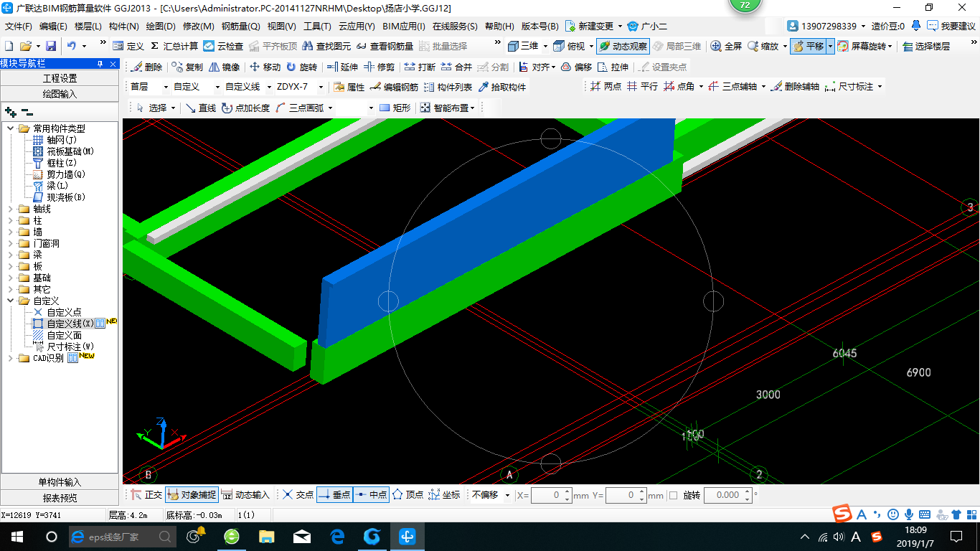Select 剪力墙(Q) in the tree
The height and width of the screenshot is (551, 980).
coord(66,174)
